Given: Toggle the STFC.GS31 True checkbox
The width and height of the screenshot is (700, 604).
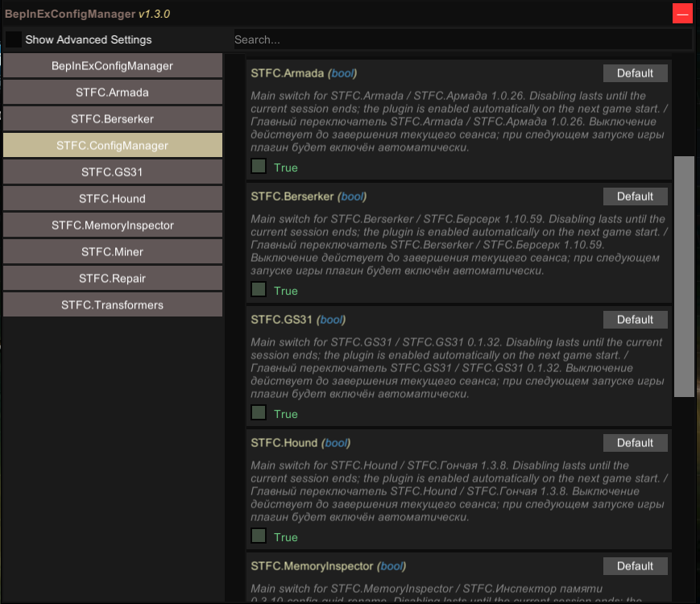Looking at the screenshot, I should pos(259,412).
